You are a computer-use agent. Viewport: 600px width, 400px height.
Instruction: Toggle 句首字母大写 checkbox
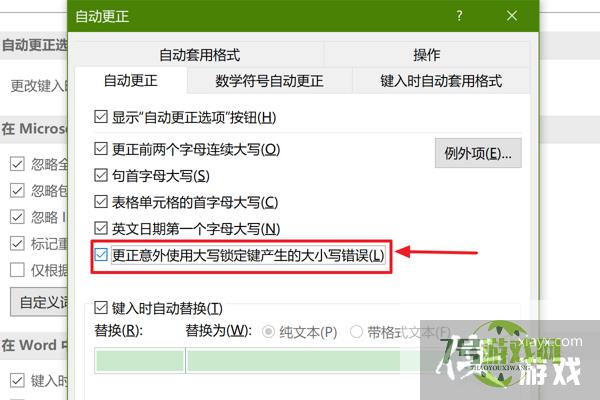tap(101, 175)
